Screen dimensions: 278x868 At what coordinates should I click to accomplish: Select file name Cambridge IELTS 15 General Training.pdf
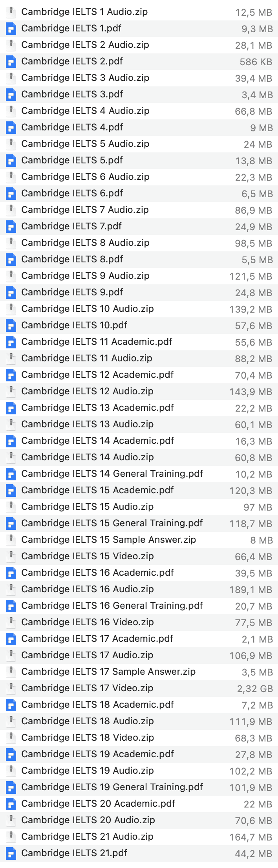pos(112,523)
